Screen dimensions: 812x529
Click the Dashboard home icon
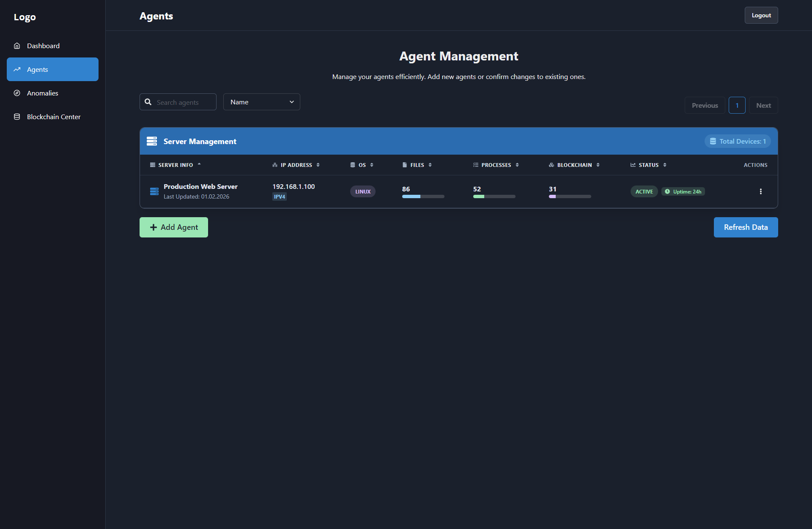(17, 46)
